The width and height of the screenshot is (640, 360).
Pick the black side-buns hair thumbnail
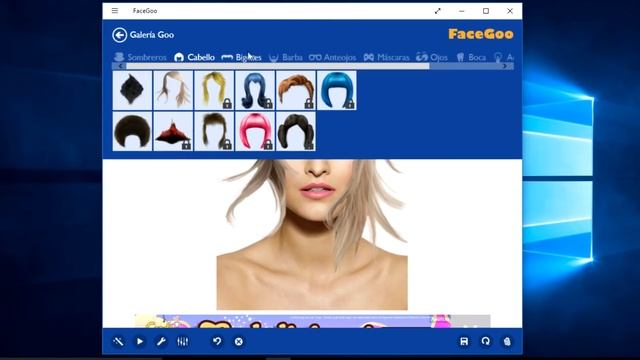pyautogui.click(x=296, y=131)
